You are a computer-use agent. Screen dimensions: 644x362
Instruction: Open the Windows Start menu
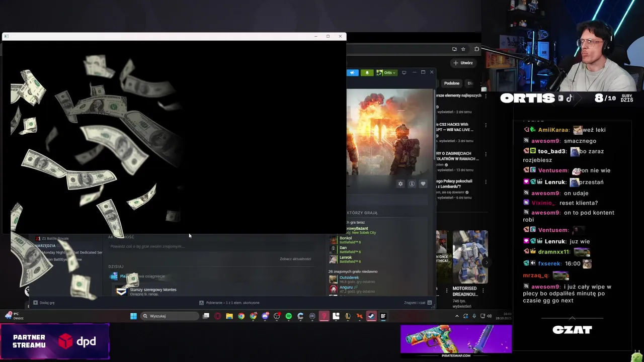pos(133,316)
